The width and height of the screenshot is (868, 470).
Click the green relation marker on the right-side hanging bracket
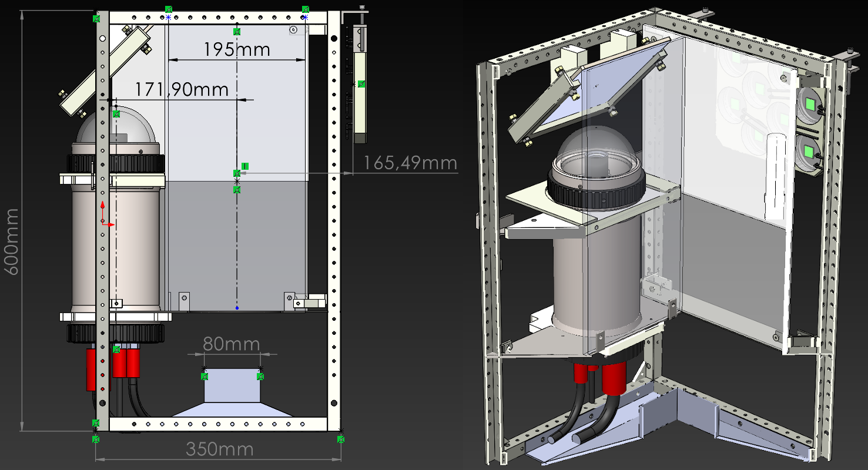[x=361, y=84]
